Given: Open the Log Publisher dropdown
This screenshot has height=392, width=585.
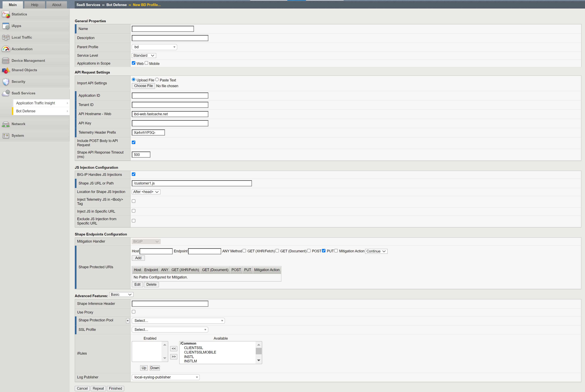Looking at the screenshot, I should (166, 377).
